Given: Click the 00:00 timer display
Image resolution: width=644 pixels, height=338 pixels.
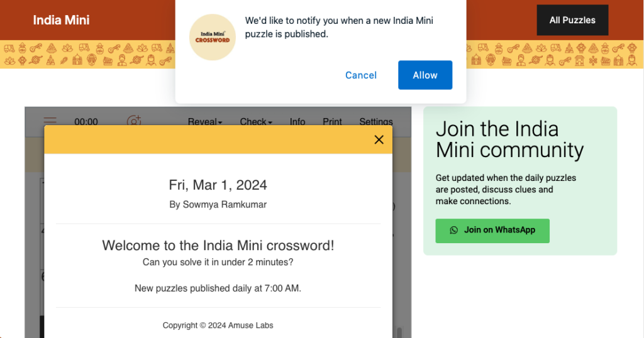Looking at the screenshot, I should [86, 122].
